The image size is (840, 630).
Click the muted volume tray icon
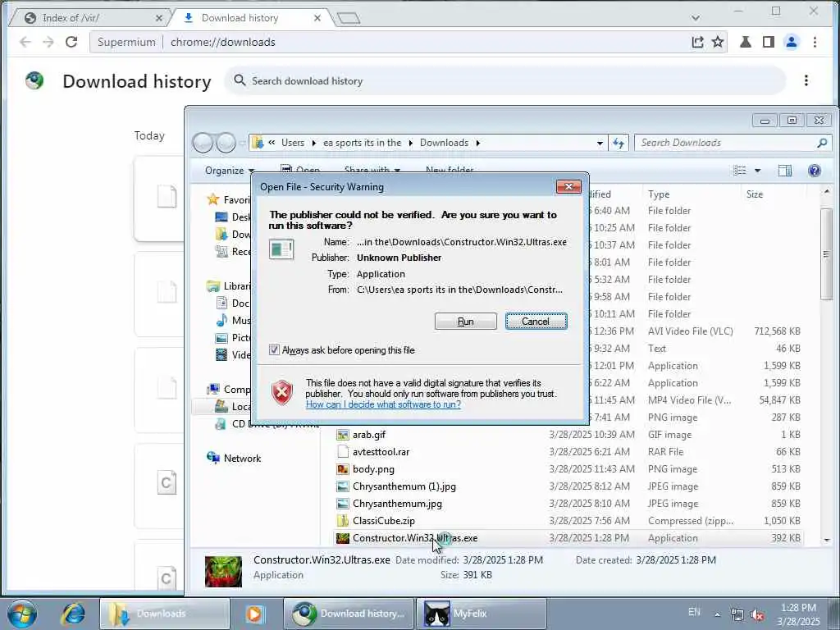757,614
